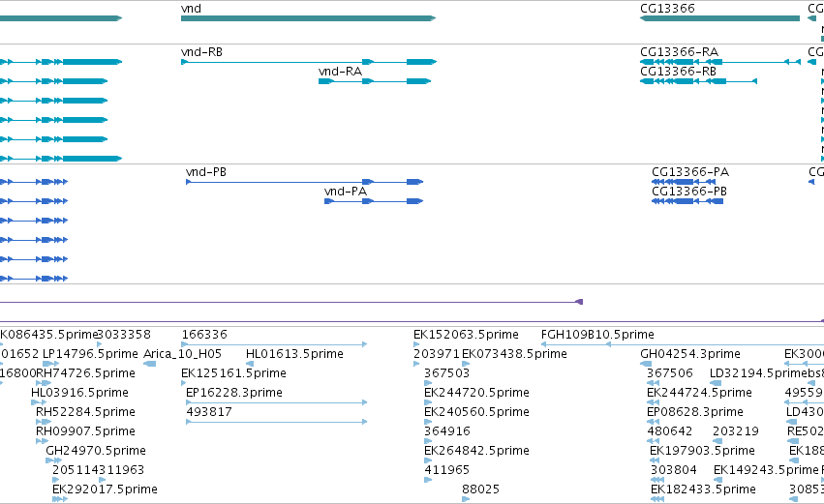Select the CG13366-RA transcript
This screenshot has height=504, width=824.
click(x=720, y=62)
